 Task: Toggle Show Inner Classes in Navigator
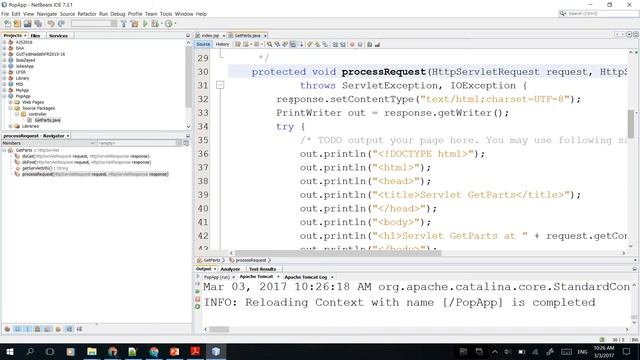point(47,329)
